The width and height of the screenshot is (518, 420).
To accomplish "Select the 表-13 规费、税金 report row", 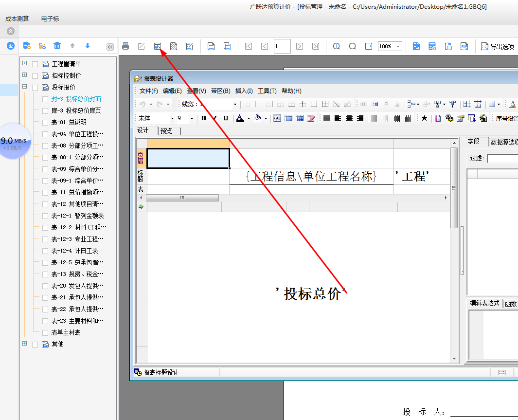I will click(77, 274).
